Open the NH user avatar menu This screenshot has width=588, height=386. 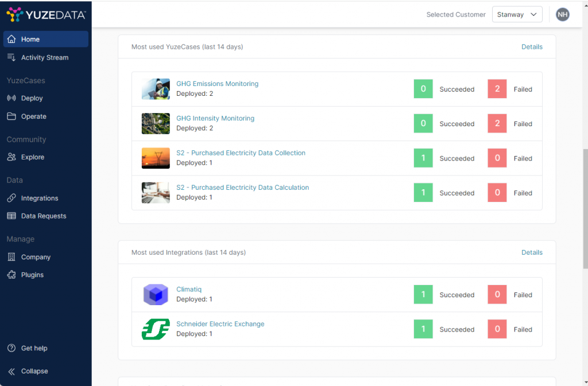coord(563,15)
